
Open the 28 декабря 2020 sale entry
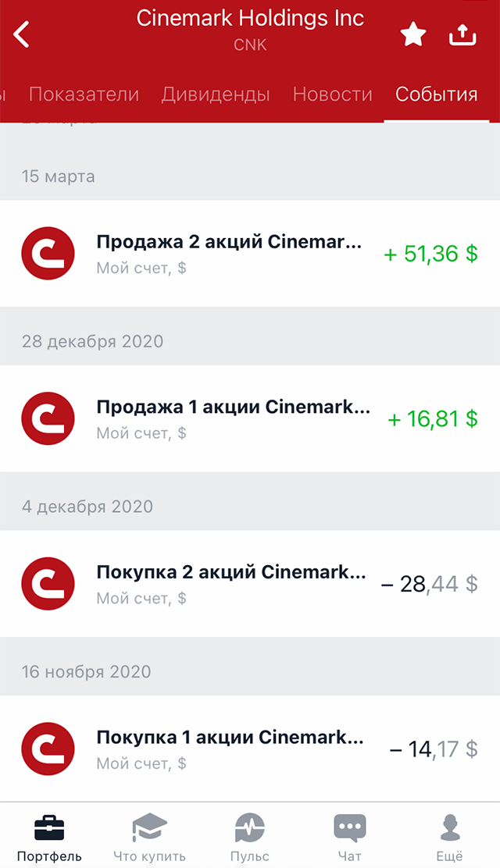tap(233, 418)
